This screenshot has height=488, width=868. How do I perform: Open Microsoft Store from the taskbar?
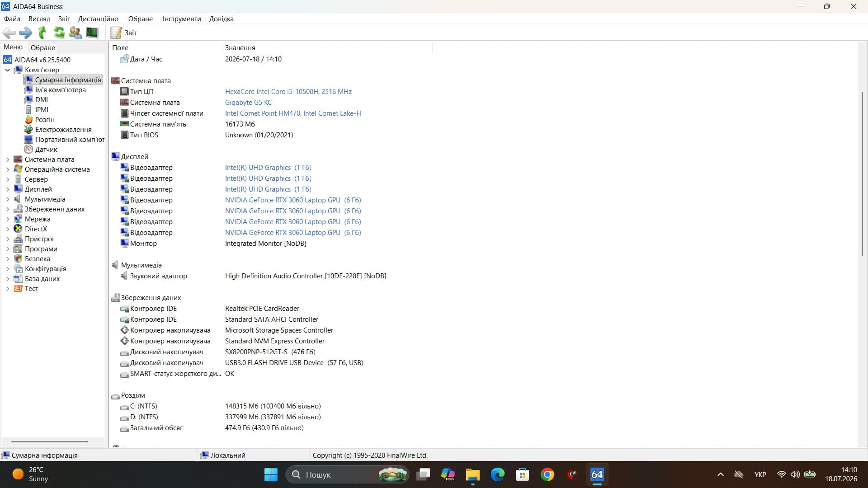tap(522, 474)
